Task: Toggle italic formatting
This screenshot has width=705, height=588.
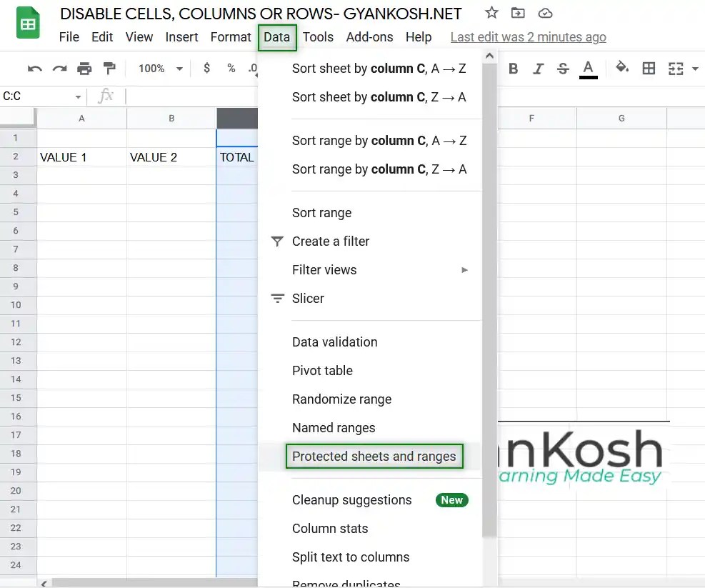Action: coord(538,68)
